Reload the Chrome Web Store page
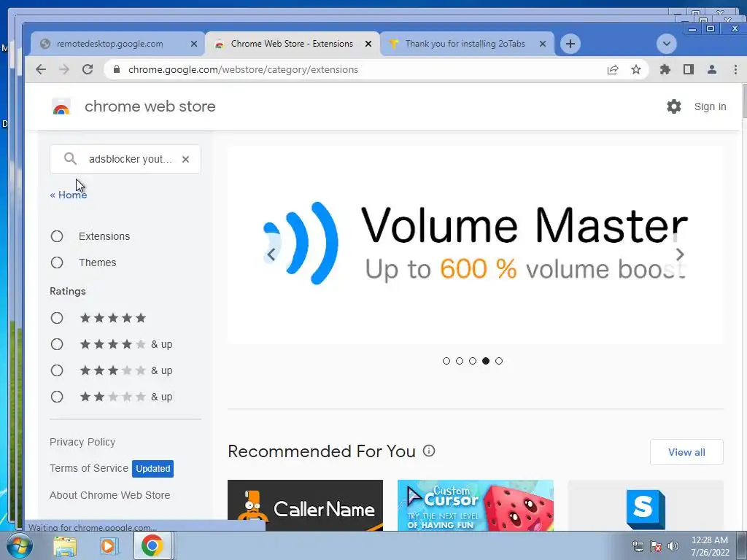 (88, 69)
